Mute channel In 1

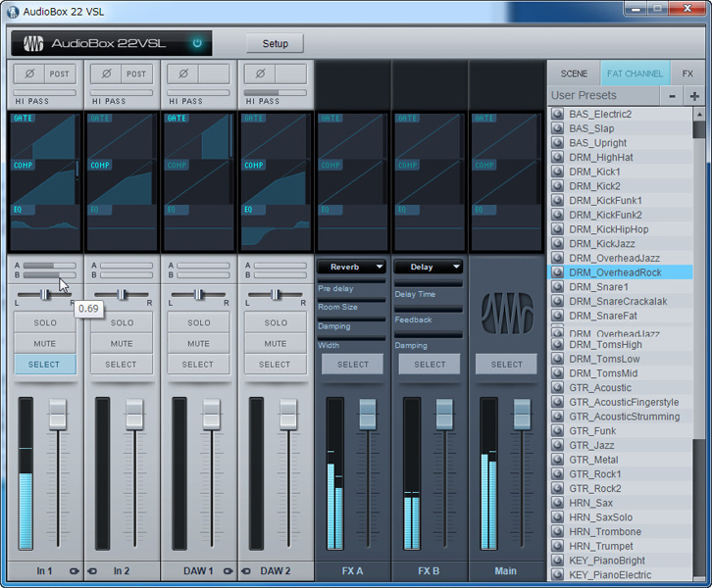coord(45,343)
